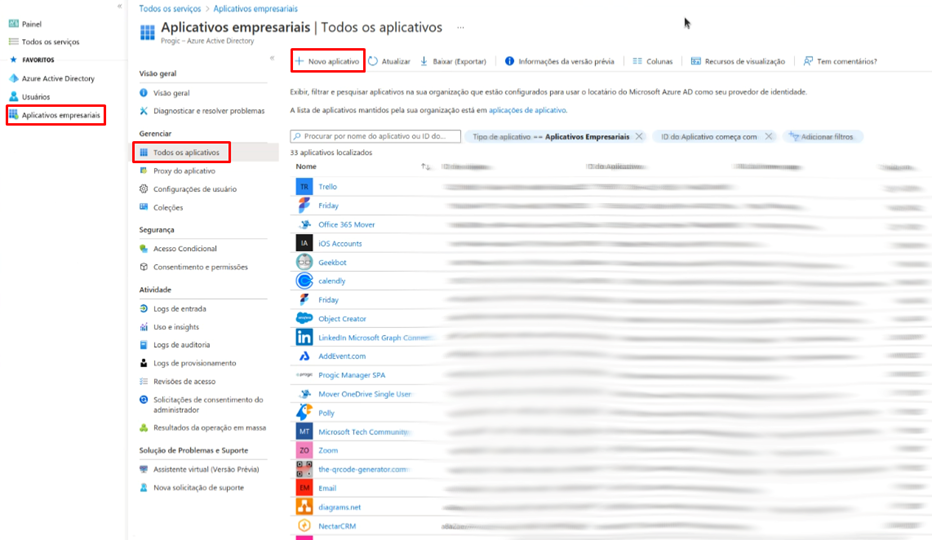Refresh the list with Atualizar
Screen dimensions: 932x540
pos(389,61)
